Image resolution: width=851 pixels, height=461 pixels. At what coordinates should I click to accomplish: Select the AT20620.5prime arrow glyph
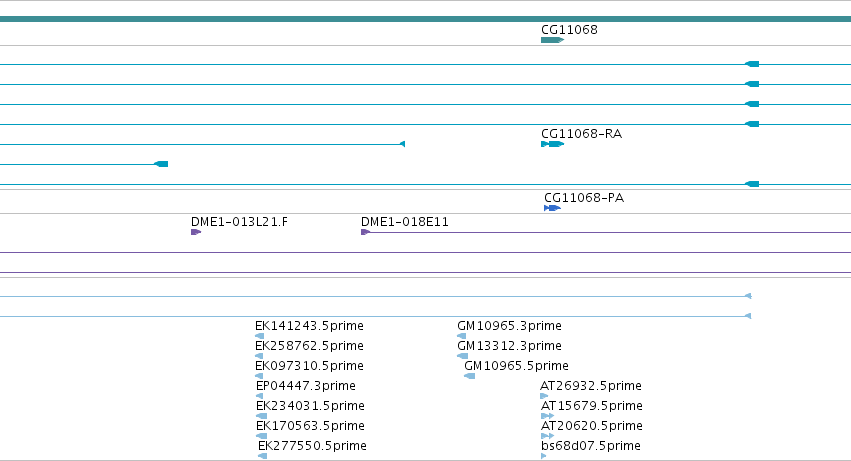[548, 436]
